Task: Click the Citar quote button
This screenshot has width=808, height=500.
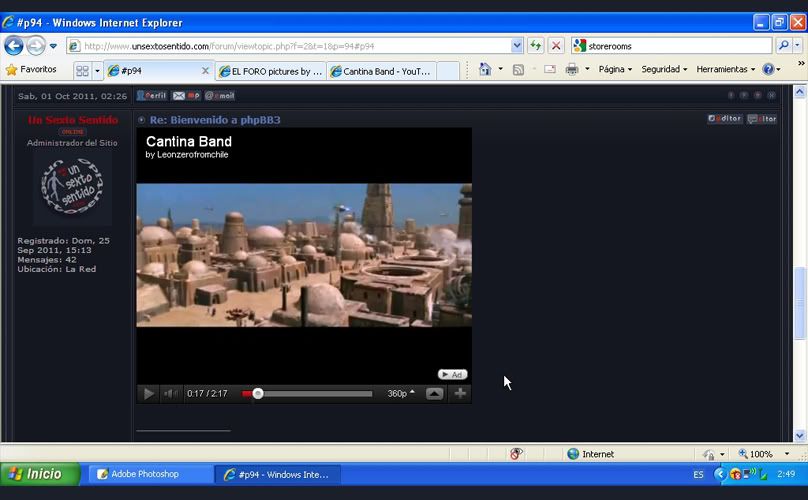Action: pos(762,119)
